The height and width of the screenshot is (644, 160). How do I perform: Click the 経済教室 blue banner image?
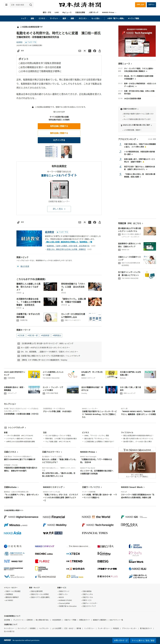pyautogui.click(x=29, y=238)
